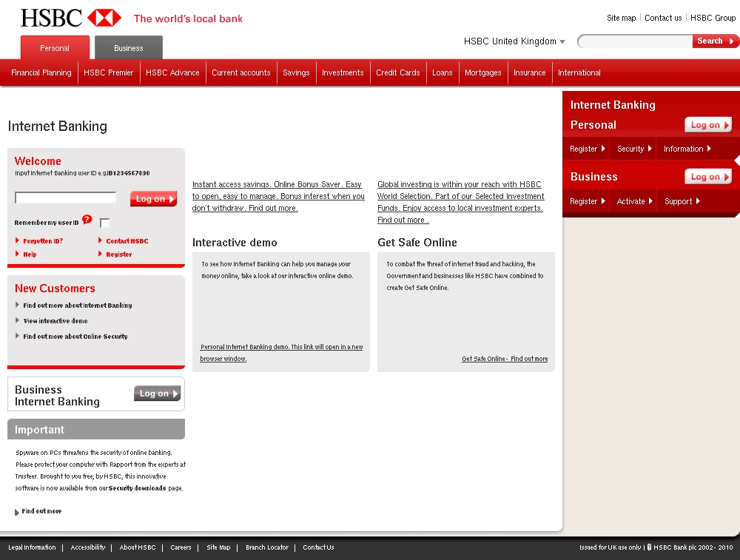
Task: Switch to the Personal tab
Action: tap(55, 48)
